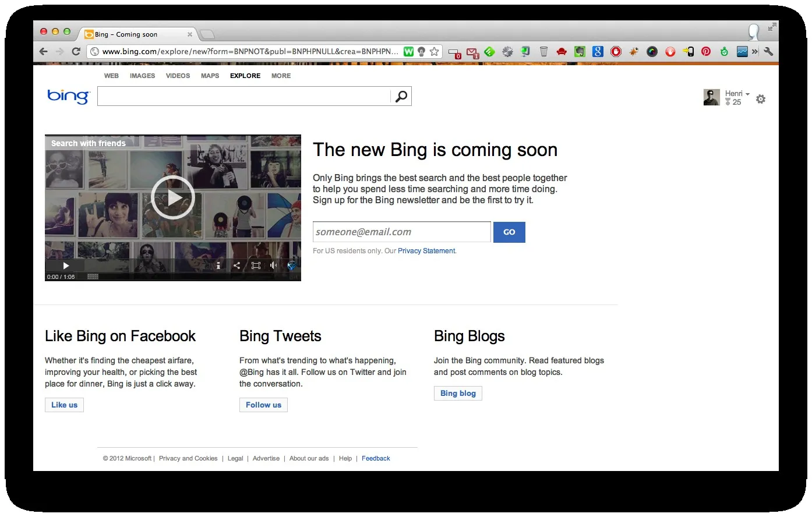
Task: Click the Bing logo
Action: point(69,96)
